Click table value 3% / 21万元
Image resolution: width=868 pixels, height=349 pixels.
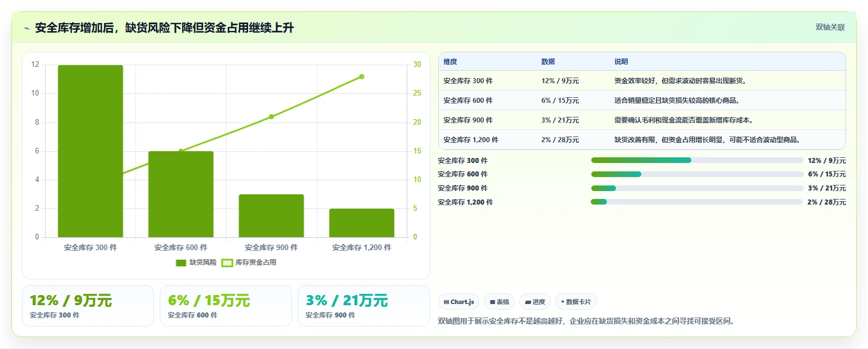pos(560,120)
